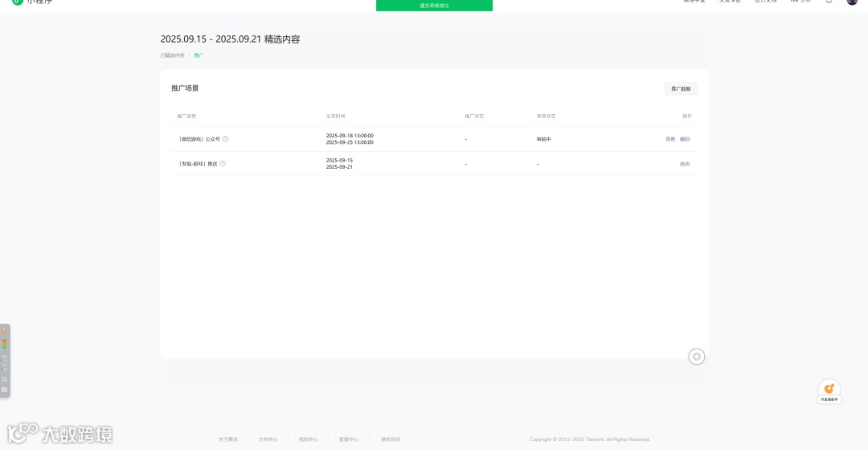This screenshot has width=868, height=450.
Task: Click 查看 in the 微信游戏 公众号 row
Action: pyautogui.click(x=669, y=139)
